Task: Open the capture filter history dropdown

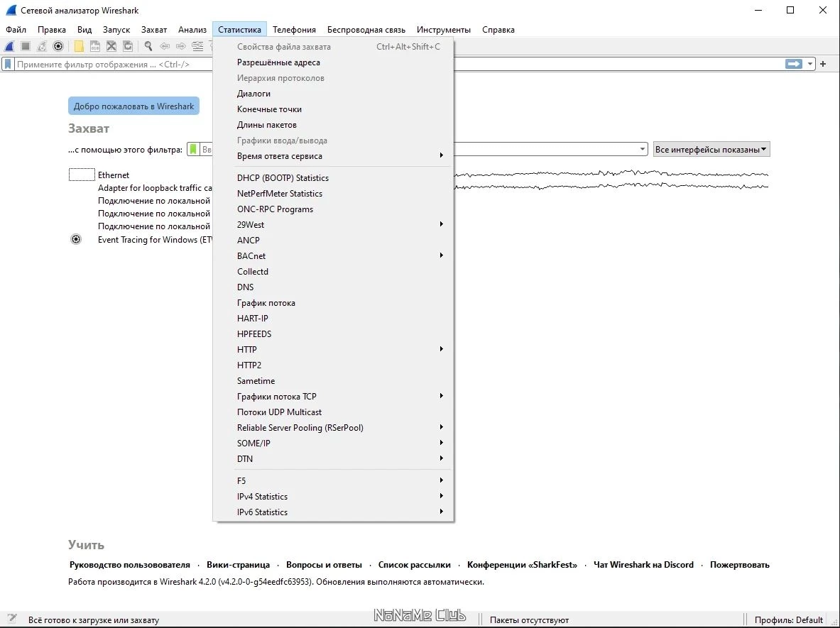Action: pyautogui.click(x=643, y=149)
